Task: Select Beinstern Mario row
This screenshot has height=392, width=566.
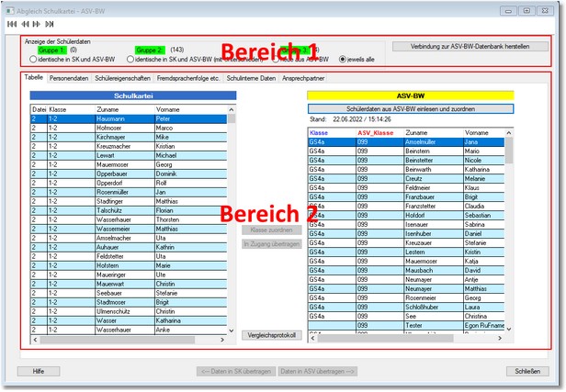Action: (406, 151)
